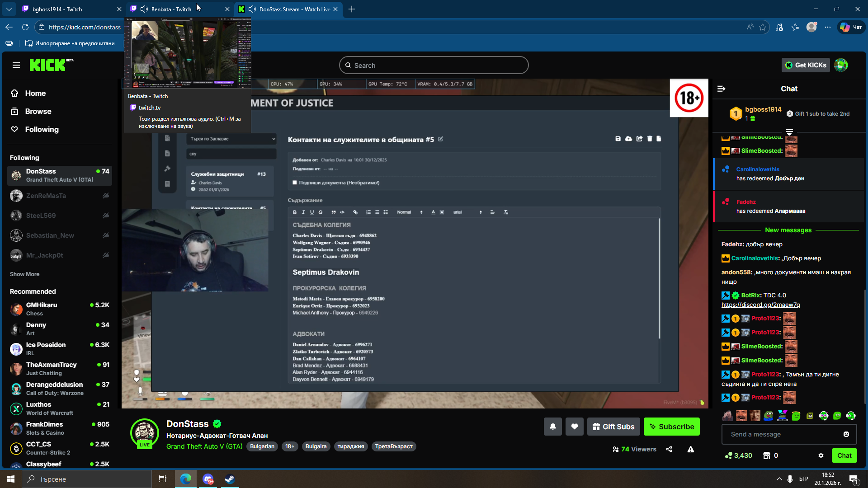
Task: Open Windows Start menu
Action: point(11,479)
